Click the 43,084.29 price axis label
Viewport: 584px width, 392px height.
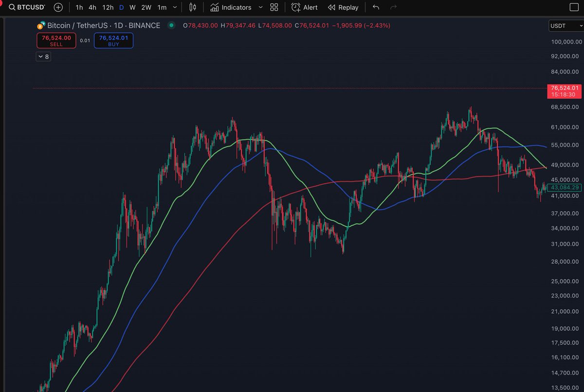point(565,188)
